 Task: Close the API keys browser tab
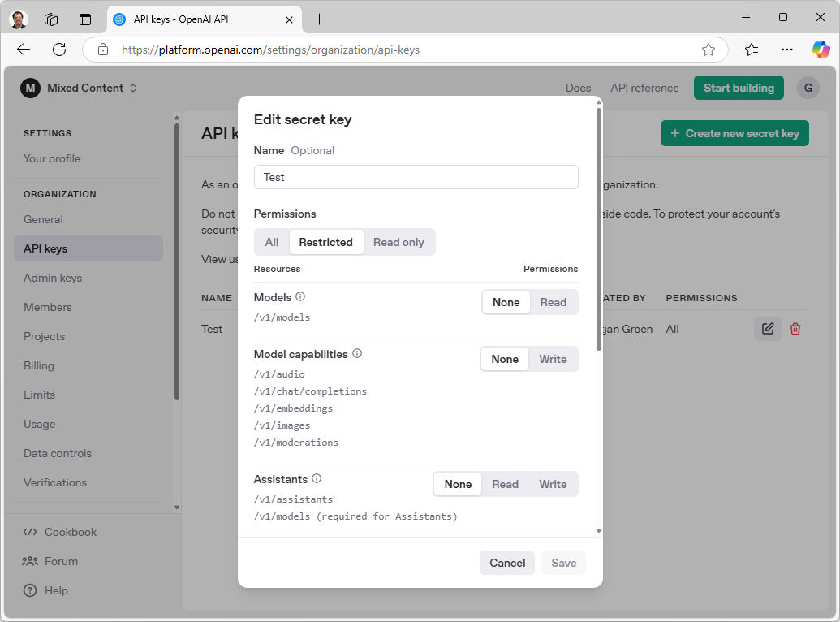pyautogui.click(x=289, y=19)
